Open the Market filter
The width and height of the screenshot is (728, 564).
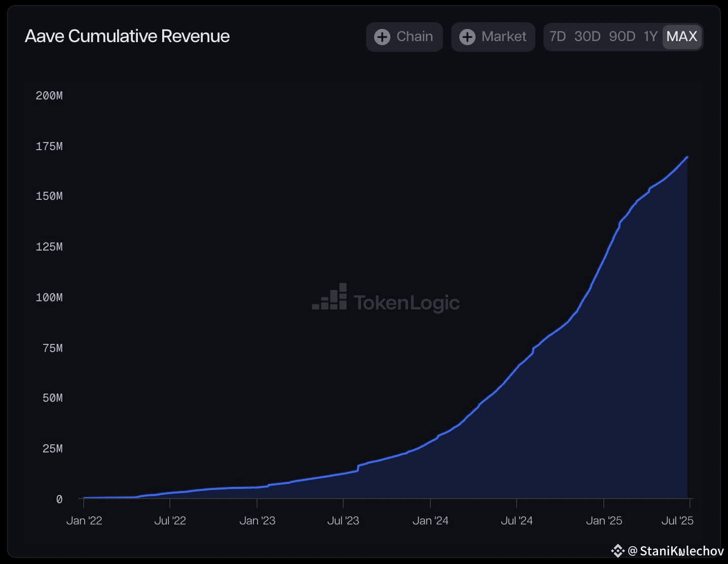[493, 37]
